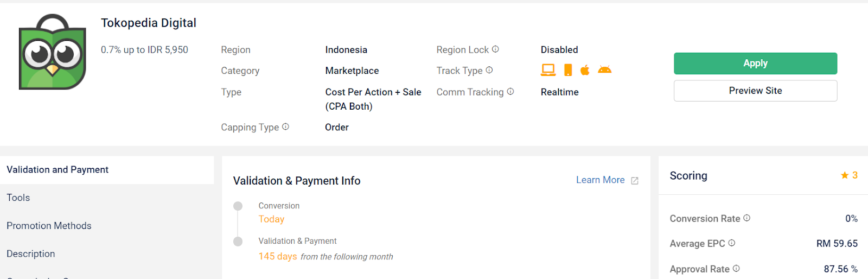Click the Approval Rate info icon

tap(736, 268)
